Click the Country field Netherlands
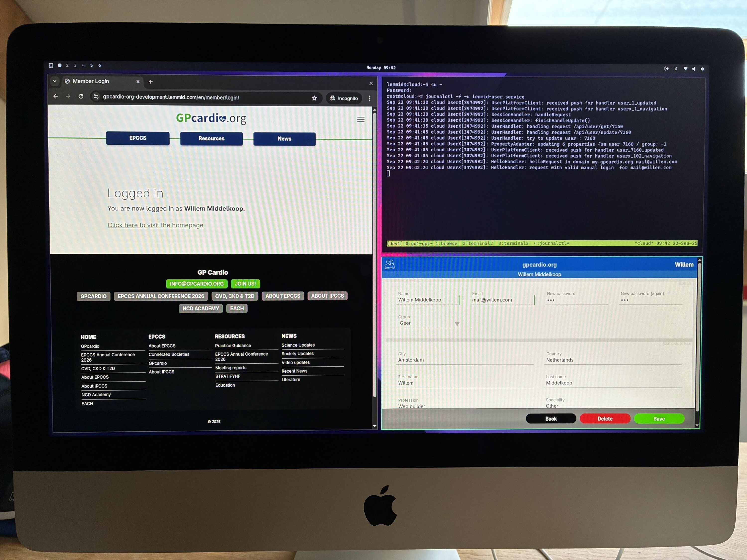747x560 pixels. (613, 360)
